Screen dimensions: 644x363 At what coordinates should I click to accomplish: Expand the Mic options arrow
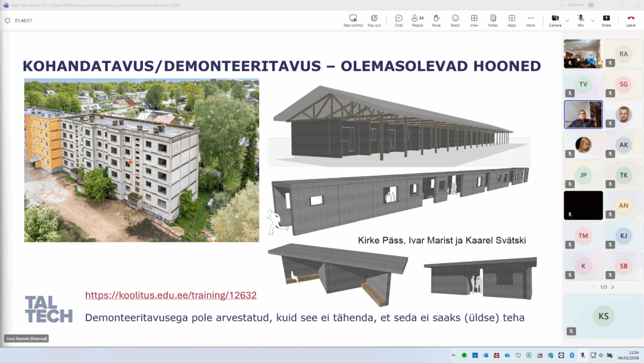coord(592,20)
